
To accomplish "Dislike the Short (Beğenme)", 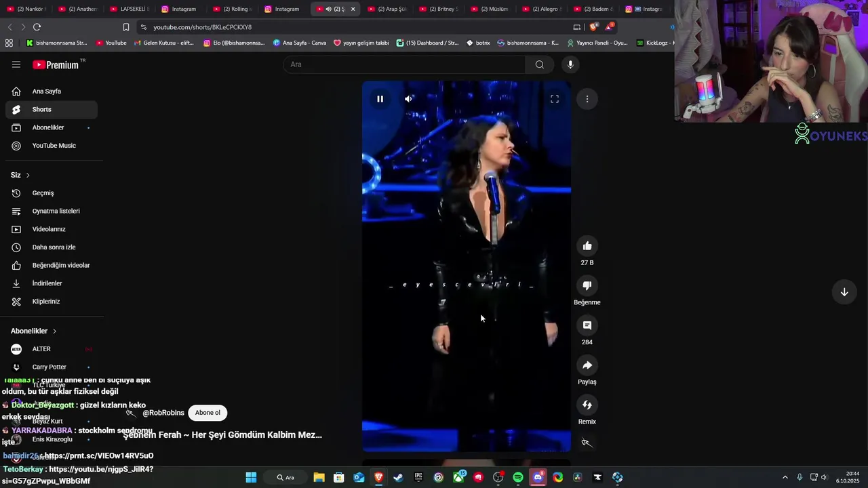I will pos(587,286).
